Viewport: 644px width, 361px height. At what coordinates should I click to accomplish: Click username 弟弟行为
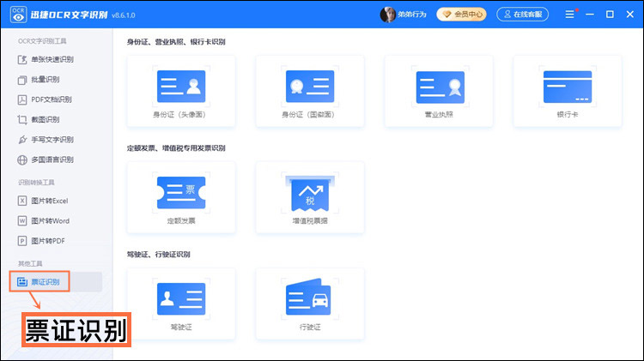click(x=412, y=15)
